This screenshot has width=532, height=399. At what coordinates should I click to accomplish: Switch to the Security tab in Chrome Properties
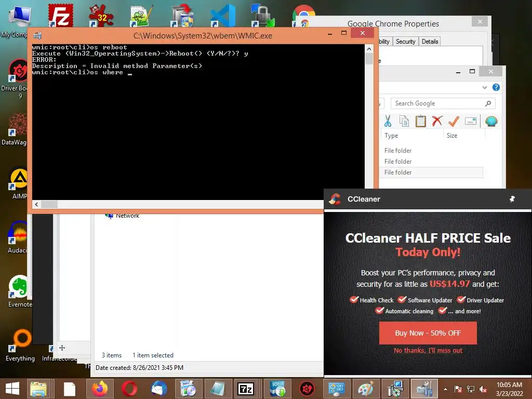click(x=405, y=42)
